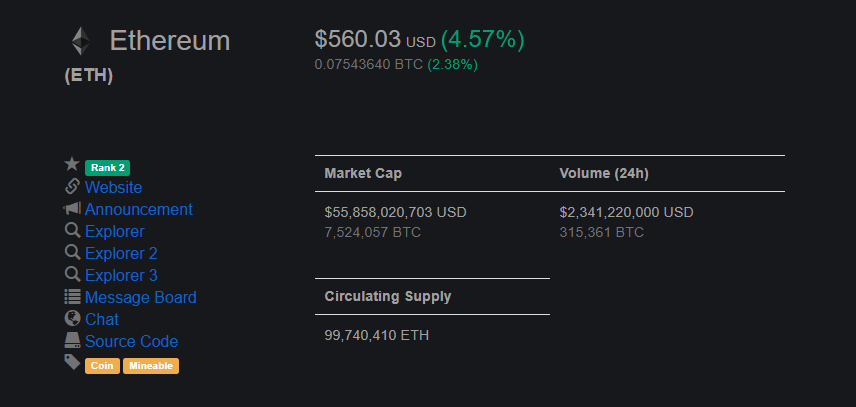Open the Website link
The image size is (856, 407).
tap(114, 188)
